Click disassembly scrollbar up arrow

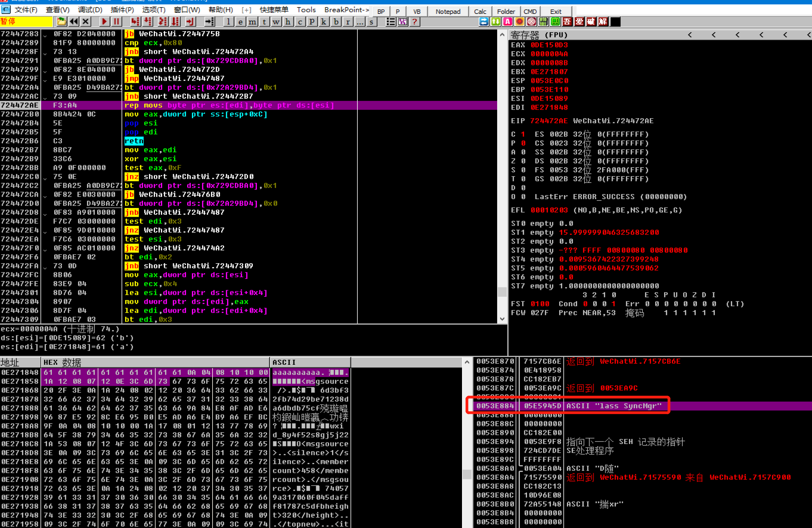(x=502, y=35)
